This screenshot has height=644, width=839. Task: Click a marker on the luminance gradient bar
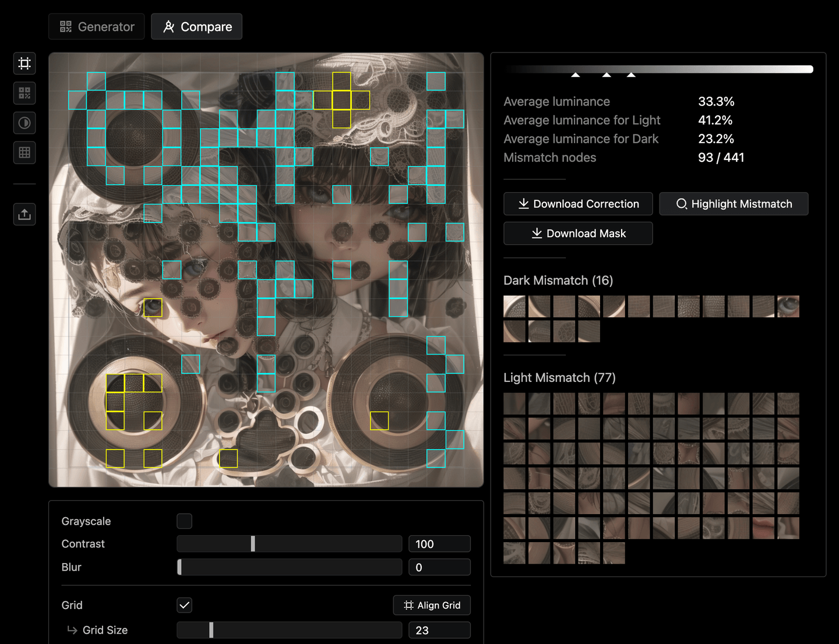point(576,74)
